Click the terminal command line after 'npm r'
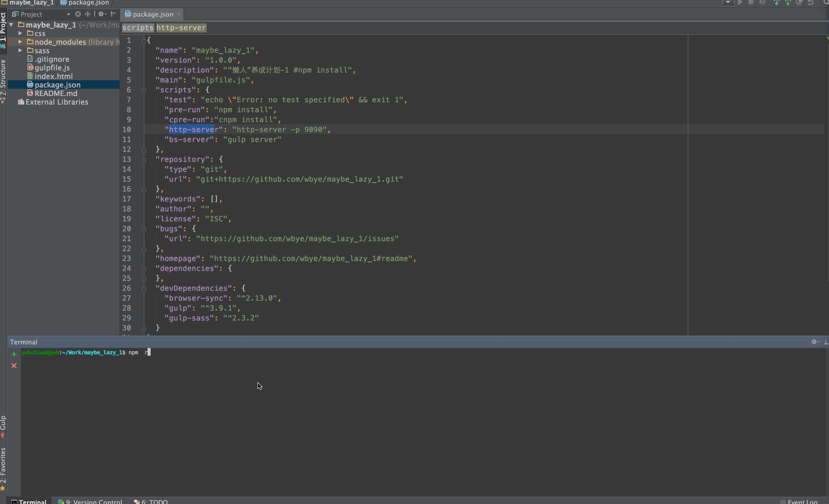The height and width of the screenshot is (504, 829). point(149,353)
